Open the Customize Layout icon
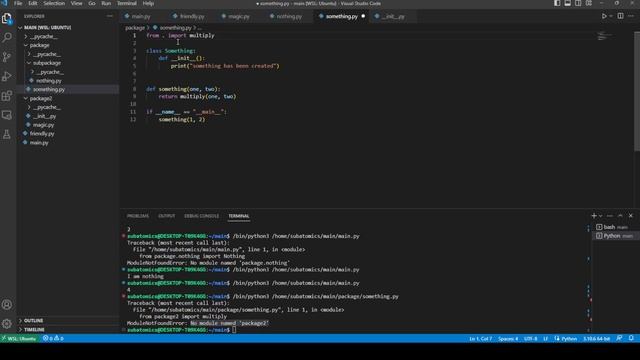 click(589, 3)
